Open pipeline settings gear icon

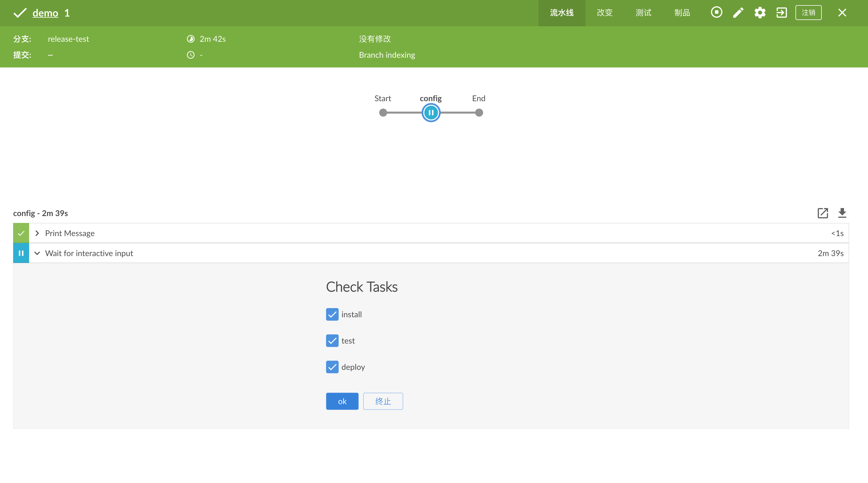click(759, 13)
